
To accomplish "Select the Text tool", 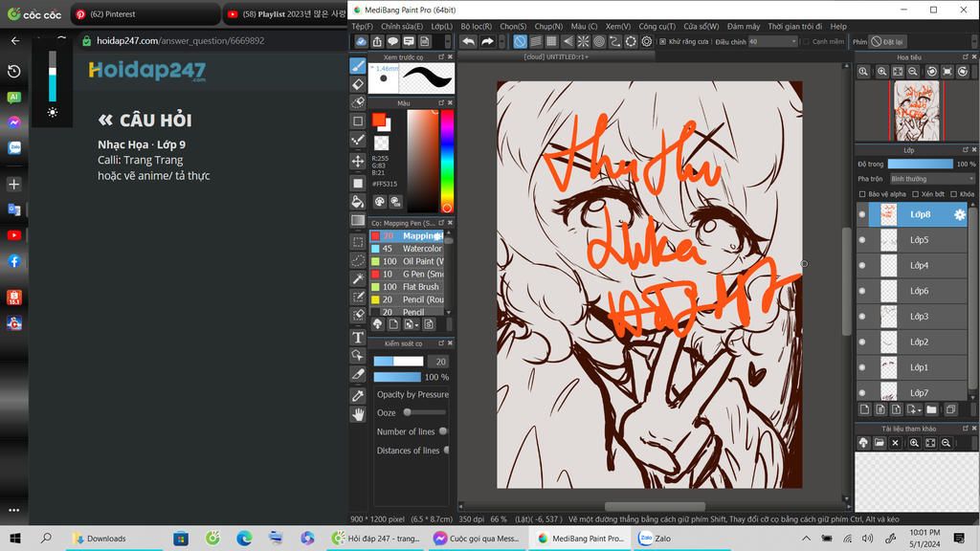I will pos(358,338).
